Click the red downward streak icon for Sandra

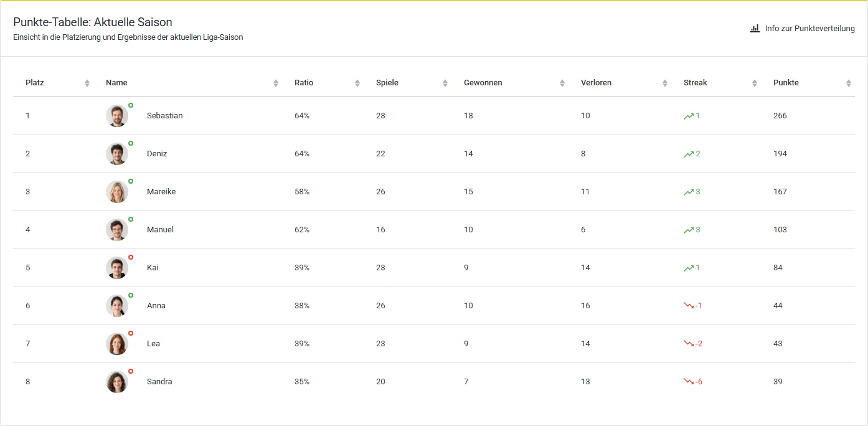(689, 382)
